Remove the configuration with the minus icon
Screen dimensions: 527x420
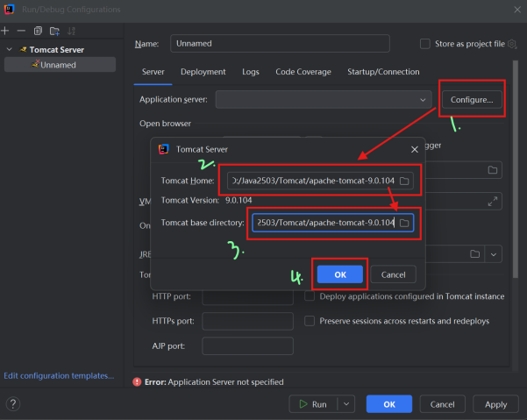tap(21, 31)
